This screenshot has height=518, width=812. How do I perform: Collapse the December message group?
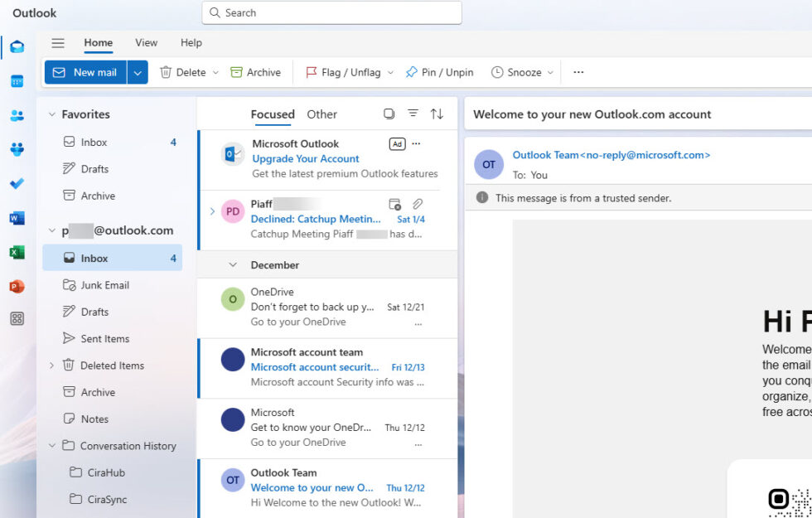tap(234, 264)
